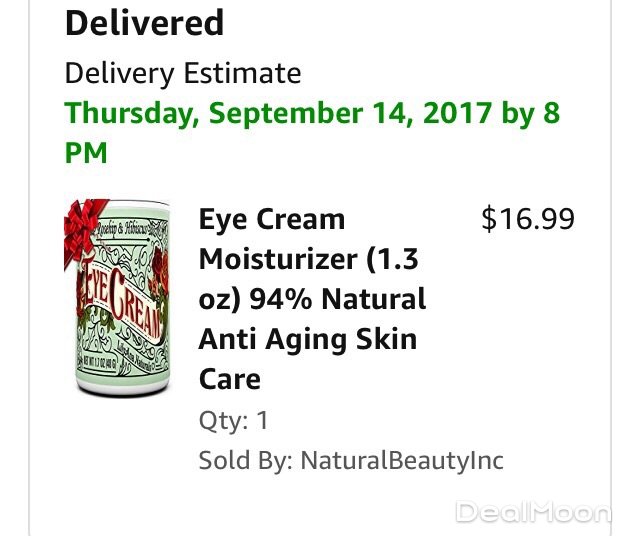
Task: Click the DealMoon watermark logo
Action: click(533, 511)
